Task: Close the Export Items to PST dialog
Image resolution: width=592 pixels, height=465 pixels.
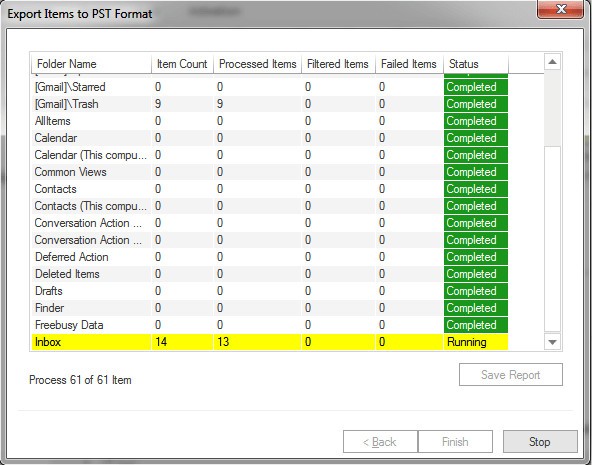Action: click(x=561, y=9)
